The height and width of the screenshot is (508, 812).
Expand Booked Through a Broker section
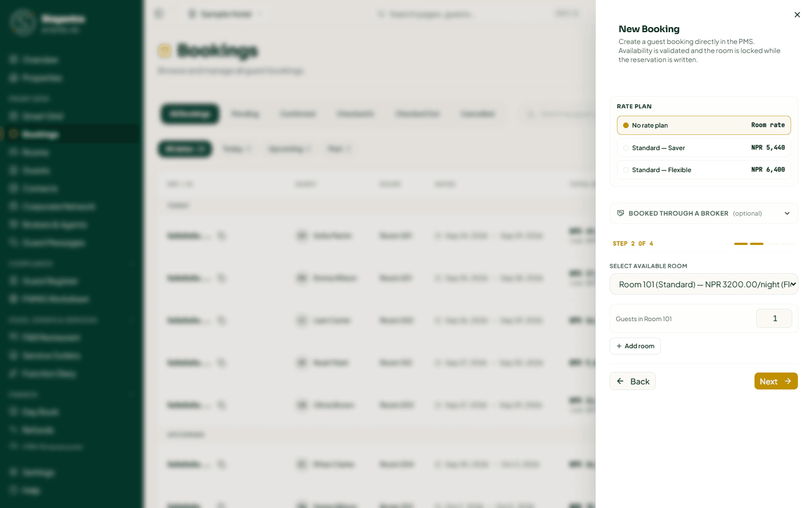[x=704, y=213]
